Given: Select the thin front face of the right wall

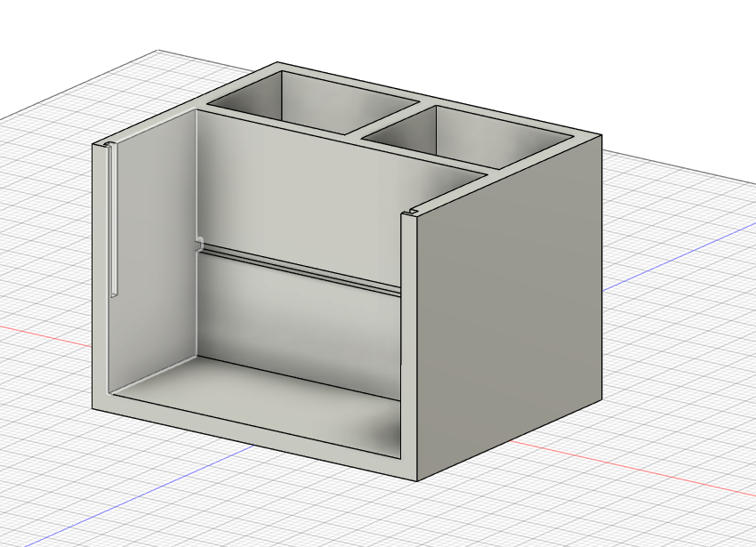Looking at the screenshot, I should pyautogui.click(x=408, y=345).
